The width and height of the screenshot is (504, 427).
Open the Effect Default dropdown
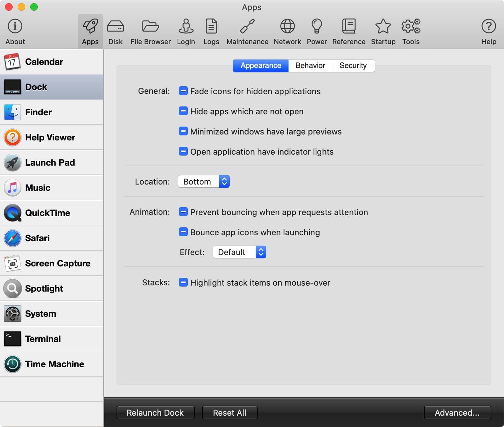click(239, 252)
